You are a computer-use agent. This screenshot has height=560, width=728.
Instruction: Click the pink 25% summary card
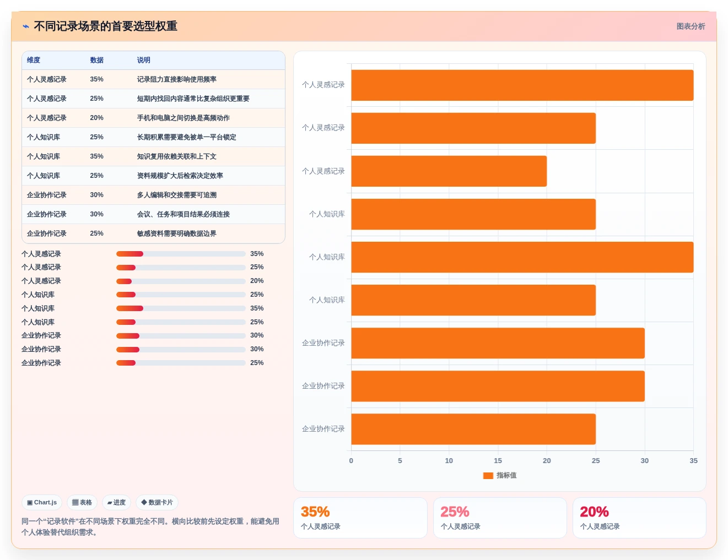click(x=500, y=518)
